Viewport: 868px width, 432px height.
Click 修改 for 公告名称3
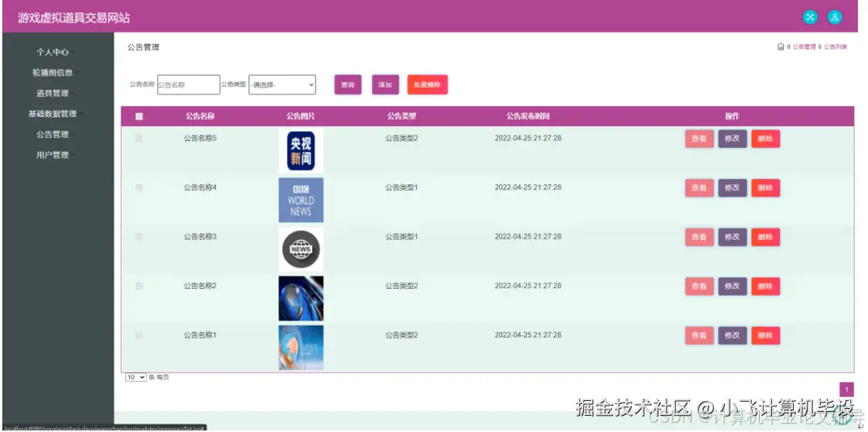tap(733, 237)
